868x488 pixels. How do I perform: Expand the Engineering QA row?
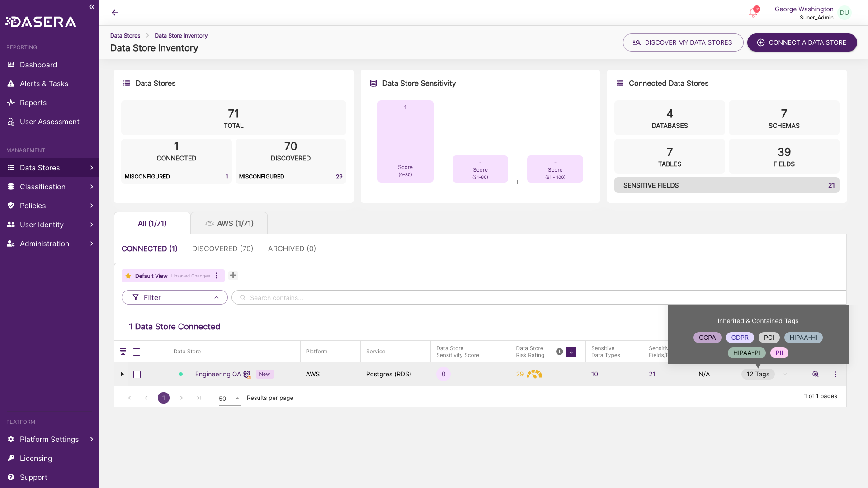point(122,374)
